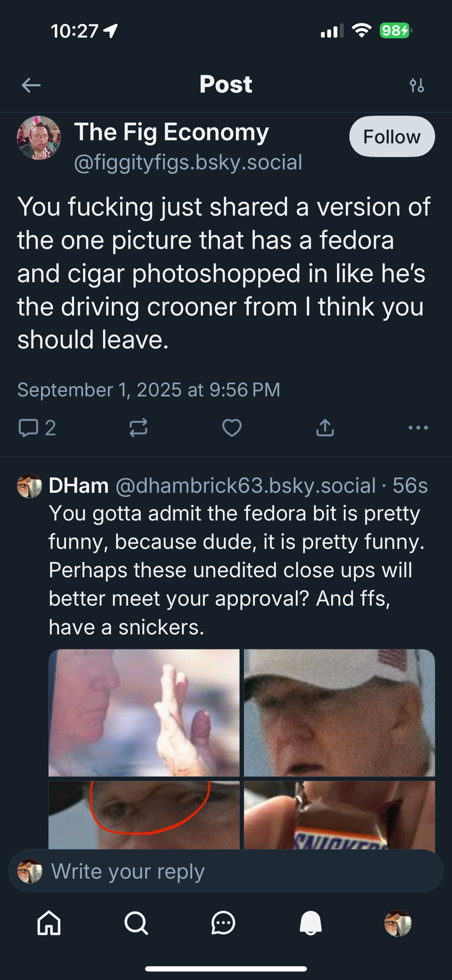Tap the reply speech bubble icon

28,428
